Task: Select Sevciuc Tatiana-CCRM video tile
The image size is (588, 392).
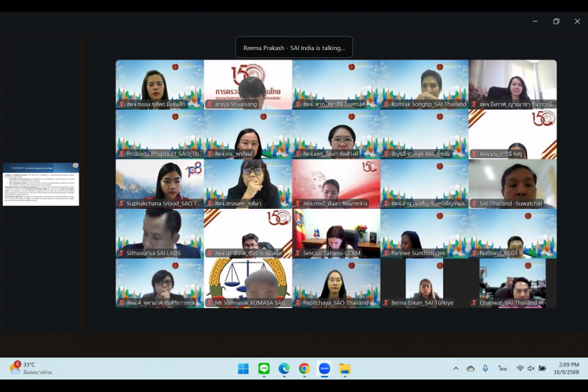Action: (336, 233)
